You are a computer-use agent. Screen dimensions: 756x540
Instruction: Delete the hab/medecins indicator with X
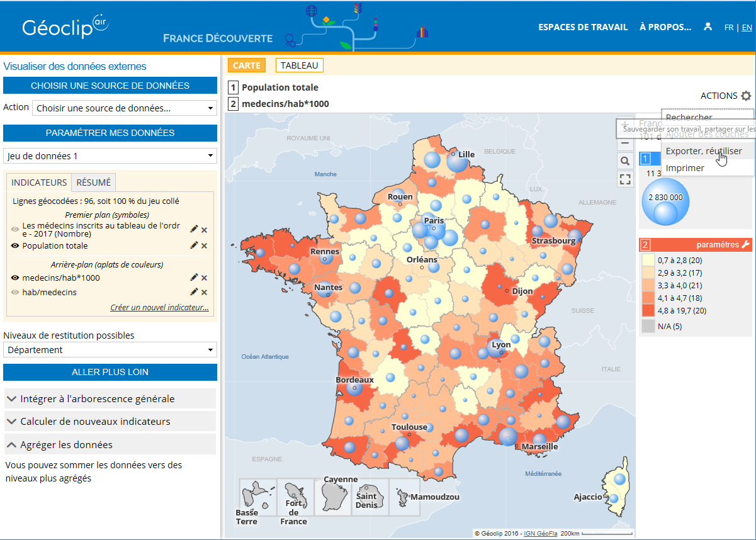point(204,292)
